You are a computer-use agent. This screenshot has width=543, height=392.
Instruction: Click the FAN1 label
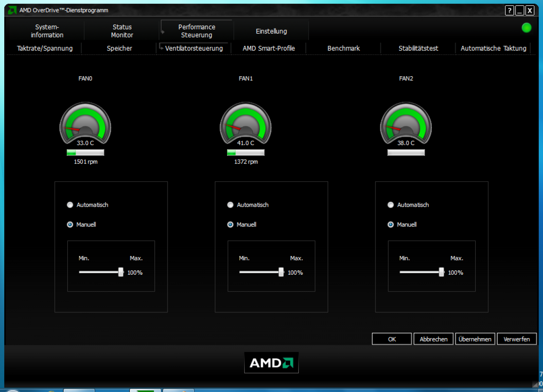pyautogui.click(x=246, y=78)
